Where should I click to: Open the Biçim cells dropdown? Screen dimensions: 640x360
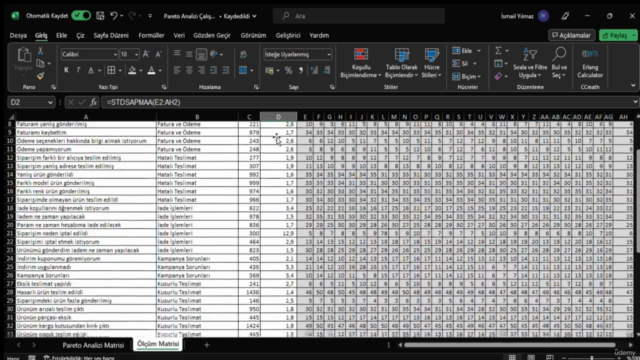[466, 76]
